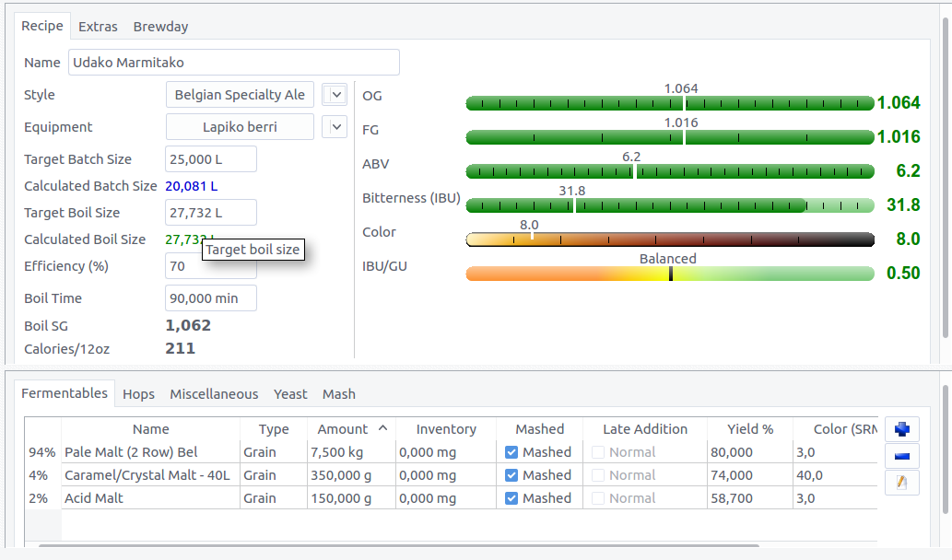The width and height of the screenshot is (952, 560).
Task: Uncheck Mashed for Pale Malt (2 Row) Bel
Action: pos(511,452)
